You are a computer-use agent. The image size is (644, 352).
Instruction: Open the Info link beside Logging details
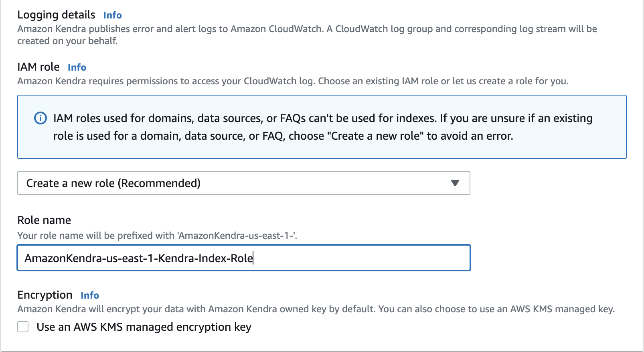(x=112, y=15)
